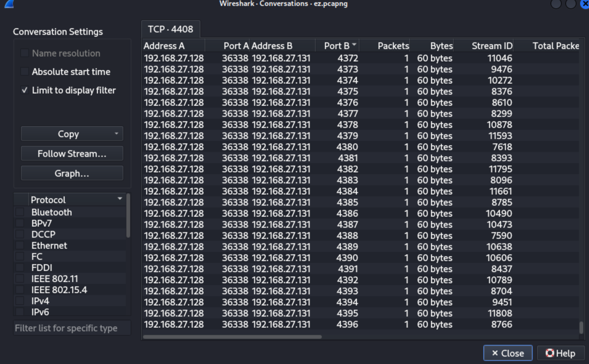Select row with Port B 4393

point(361,291)
